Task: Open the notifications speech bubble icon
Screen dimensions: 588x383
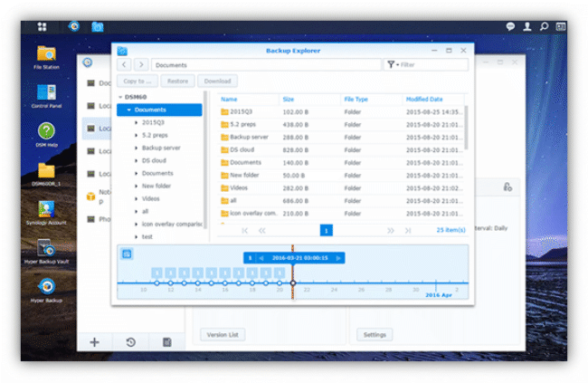Action: pos(510,26)
